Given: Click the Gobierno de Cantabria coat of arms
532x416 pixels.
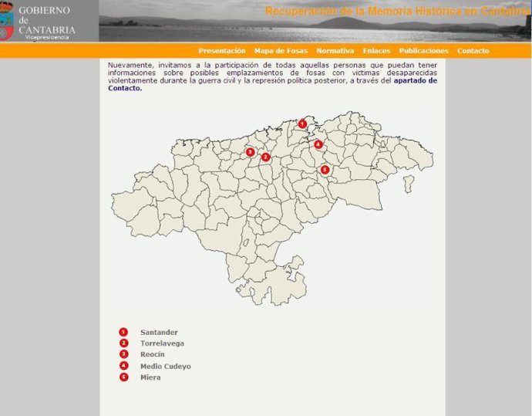Looking at the screenshot, I should coord(7,21).
